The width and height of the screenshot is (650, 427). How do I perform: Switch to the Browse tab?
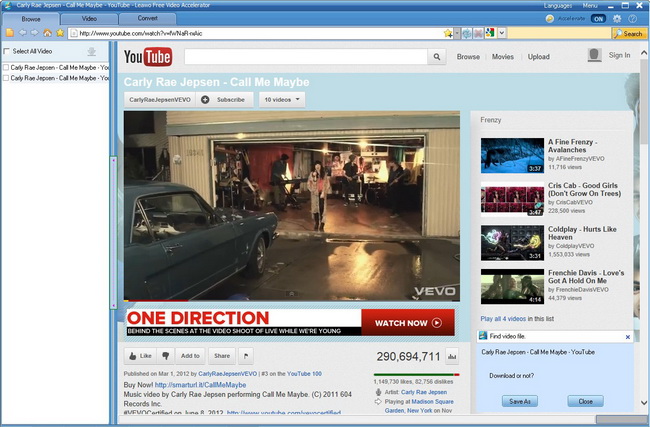click(x=31, y=19)
